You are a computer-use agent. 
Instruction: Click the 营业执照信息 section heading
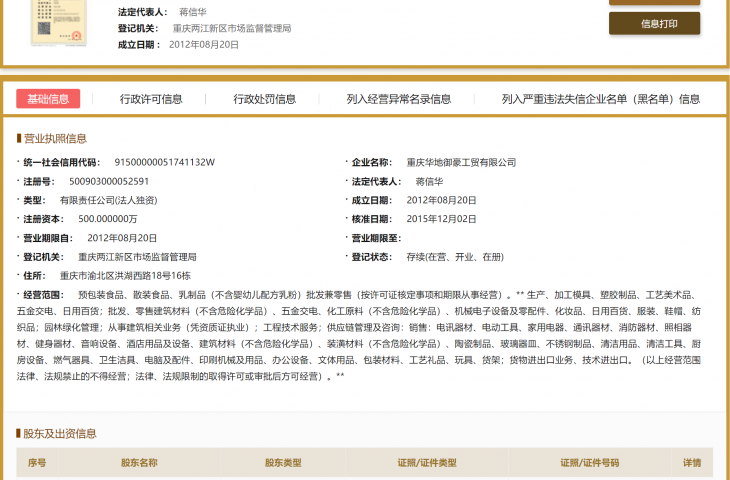[55, 139]
